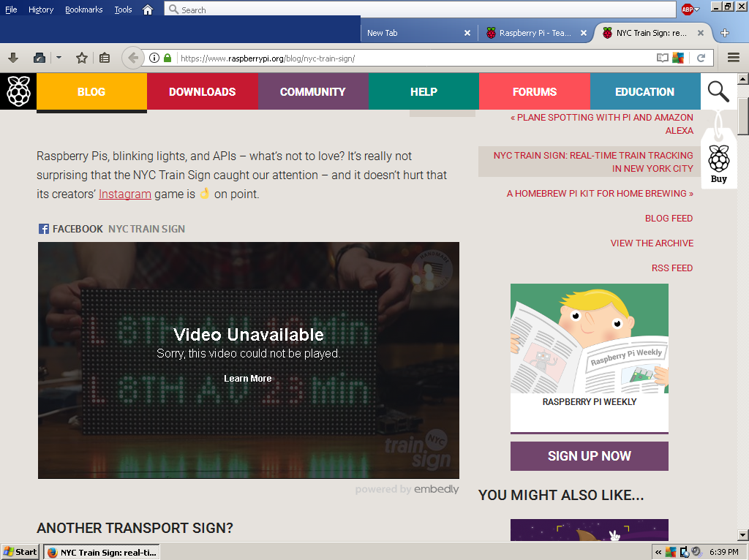The width and height of the screenshot is (749, 560).
Task: Click in the Search bar
Action: pyautogui.click(x=421, y=10)
